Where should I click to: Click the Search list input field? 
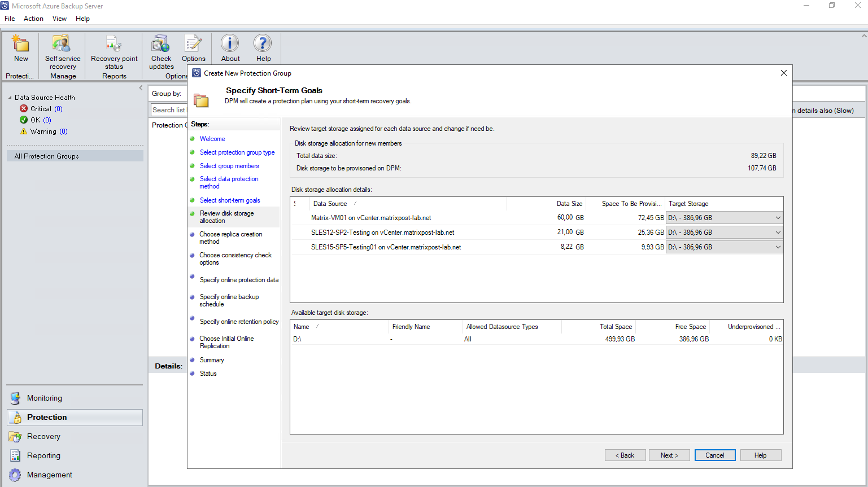[168, 110]
